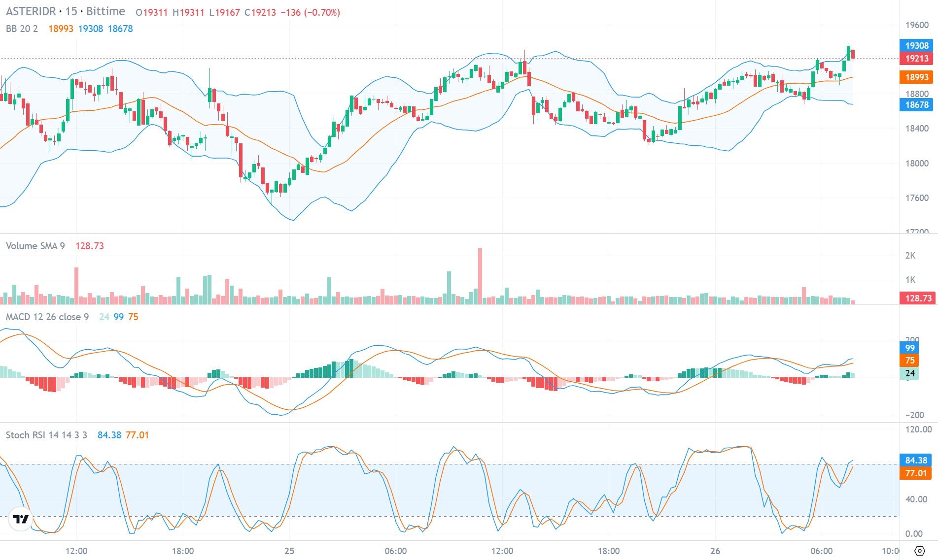Click the red 19213 last price tag
This screenshot has width=938, height=560.
pos(915,59)
